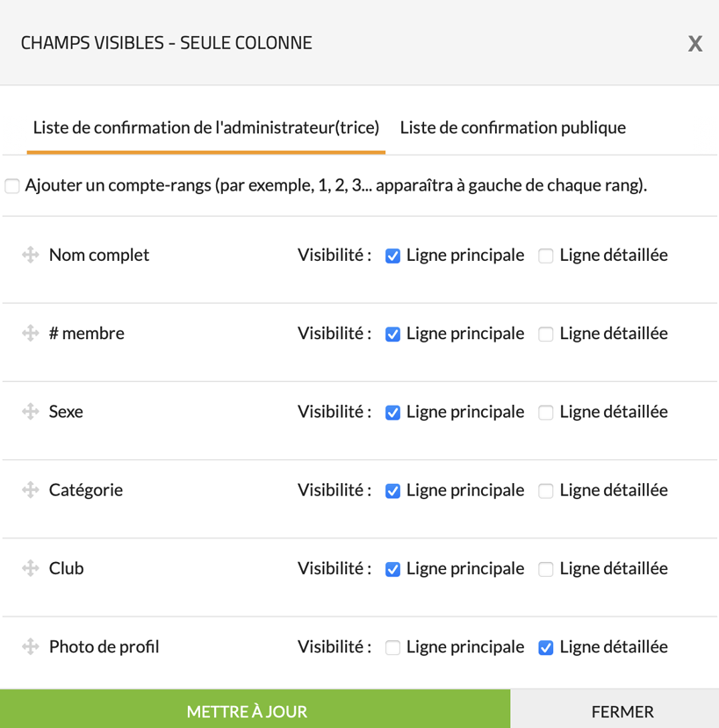
Task: Switch to Liste de confirmation publique tab
Action: click(x=513, y=127)
